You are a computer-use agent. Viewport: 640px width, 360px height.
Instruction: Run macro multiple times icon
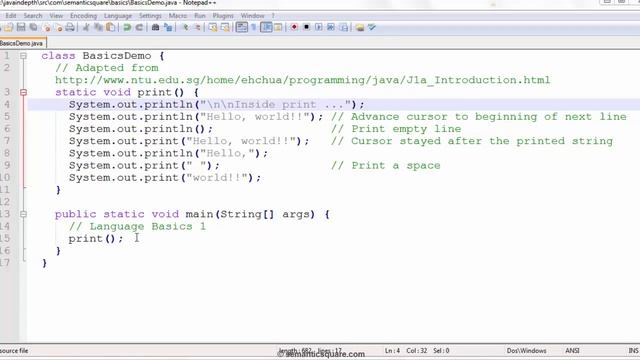point(331,27)
